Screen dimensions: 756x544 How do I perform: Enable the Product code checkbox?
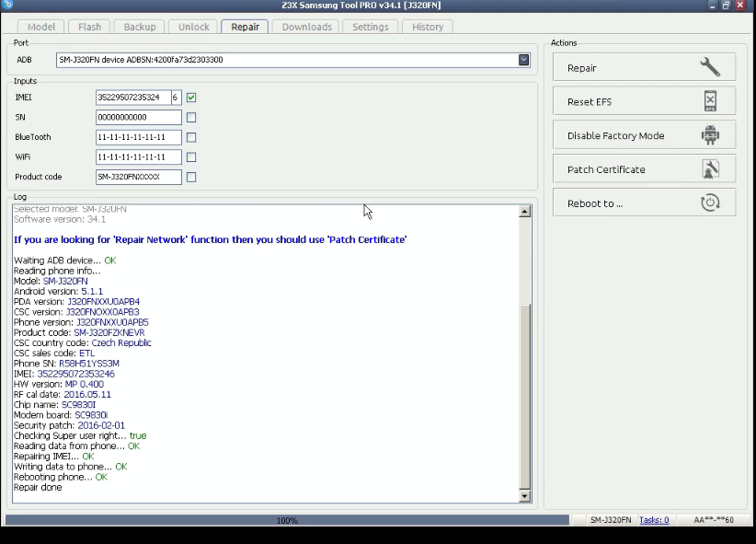pos(191,177)
